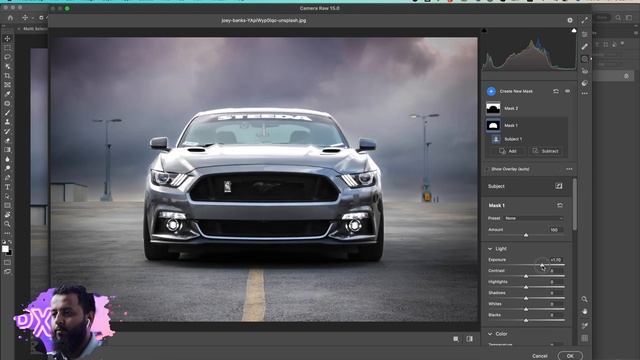The height and width of the screenshot is (360, 640).
Task: Reset Mask 1 adjustments icon
Action: coord(560,205)
